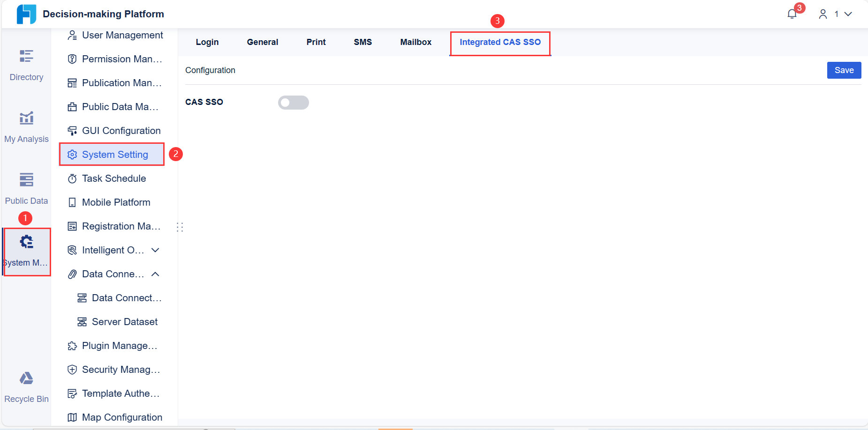Screen dimensions: 868x430
Task: Switch to the Mailbox tab
Action: pos(415,42)
